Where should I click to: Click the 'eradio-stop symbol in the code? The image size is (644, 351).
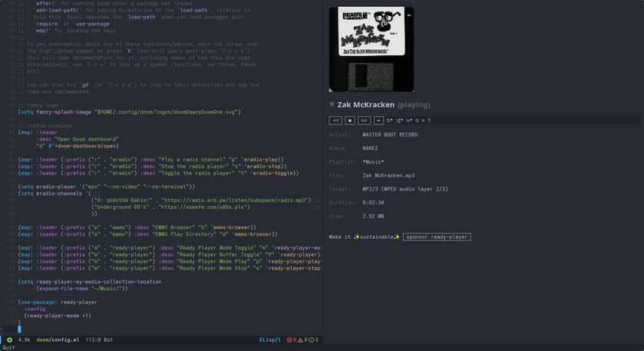point(265,167)
